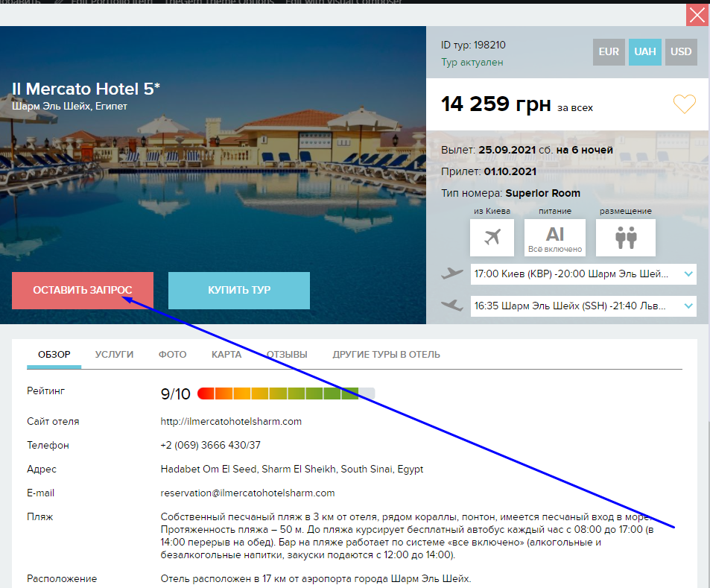710x588 pixels.
Task: Click the address Hadabet Om El Seed text
Action: coord(292,469)
